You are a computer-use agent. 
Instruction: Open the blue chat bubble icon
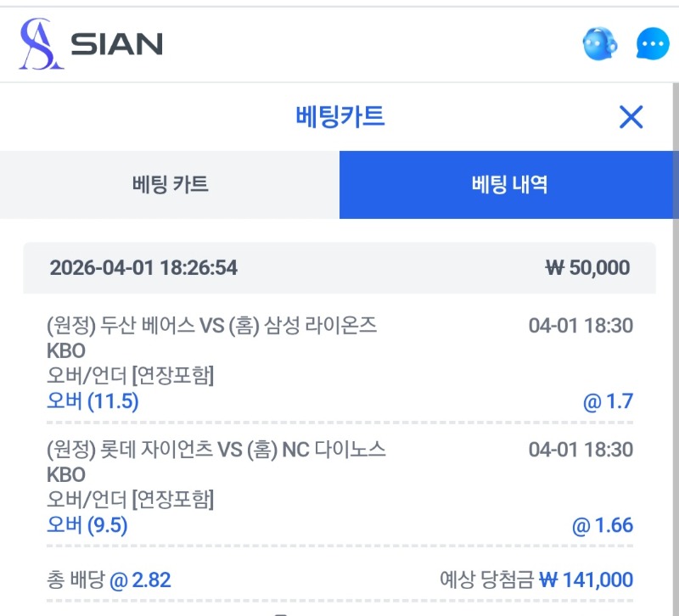tap(653, 43)
